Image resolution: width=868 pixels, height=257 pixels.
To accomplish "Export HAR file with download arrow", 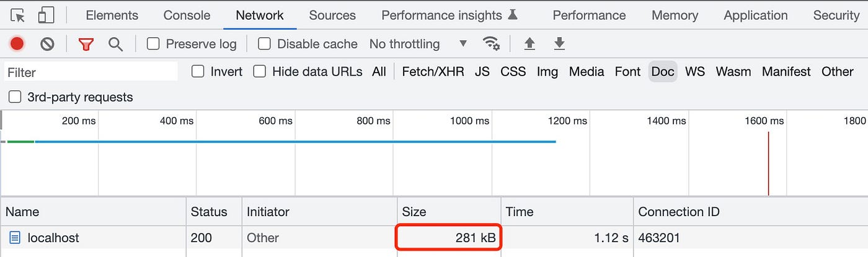I will point(559,44).
